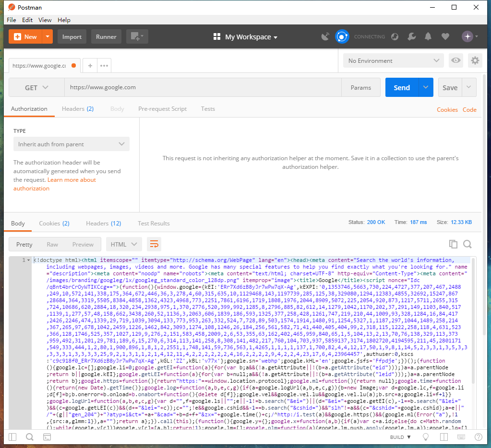Open the File menu
Screen dimensions: 491x448
pos(11,20)
